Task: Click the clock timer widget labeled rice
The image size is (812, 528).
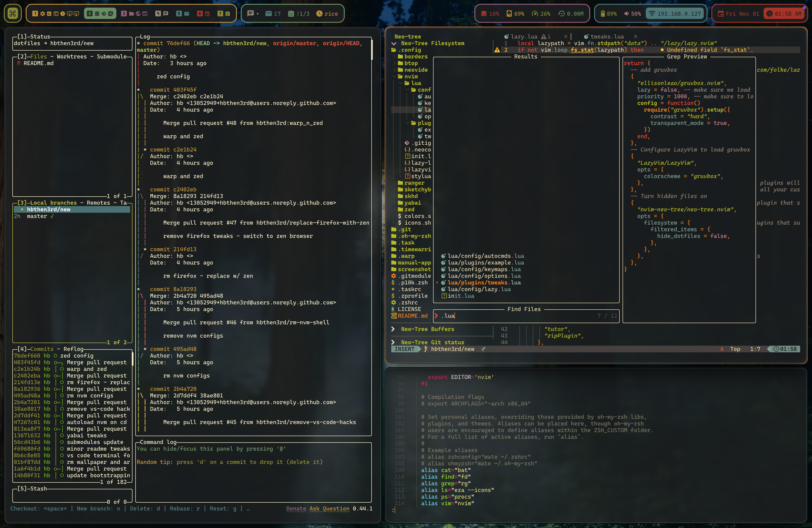Action: (x=327, y=14)
